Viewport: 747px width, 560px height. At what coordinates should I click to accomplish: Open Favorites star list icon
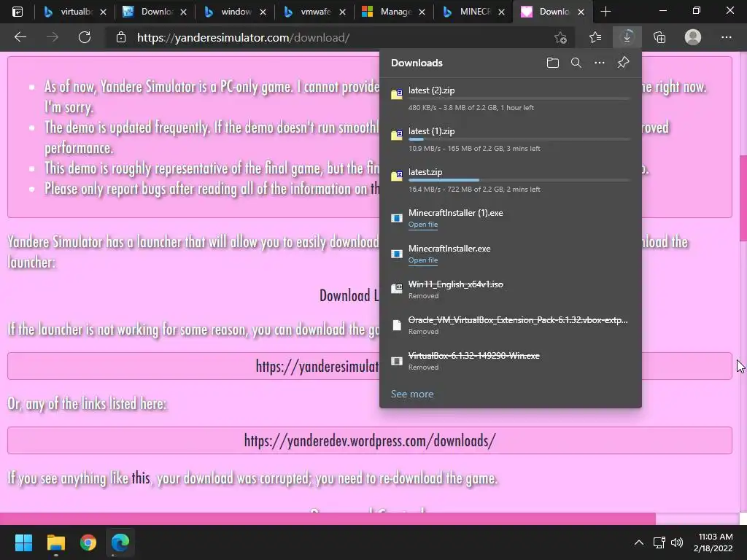click(595, 37)
